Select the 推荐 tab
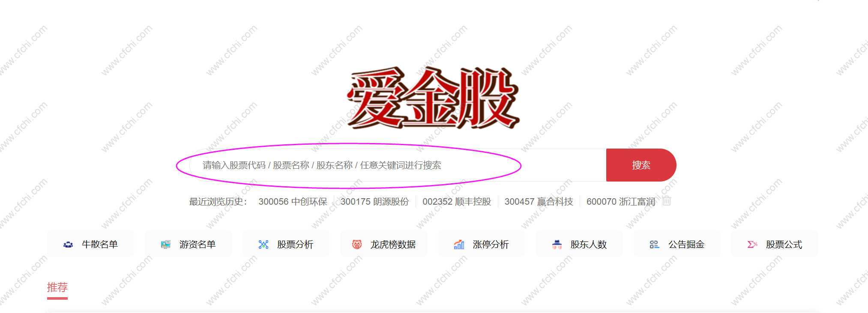The image size is (868, 313). 57,287
